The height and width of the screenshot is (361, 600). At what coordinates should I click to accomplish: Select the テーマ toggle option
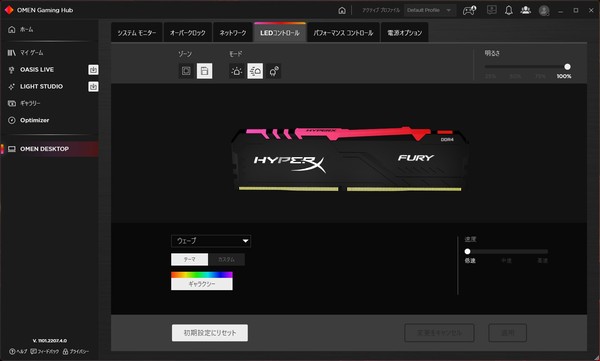(x=189, y=259)
